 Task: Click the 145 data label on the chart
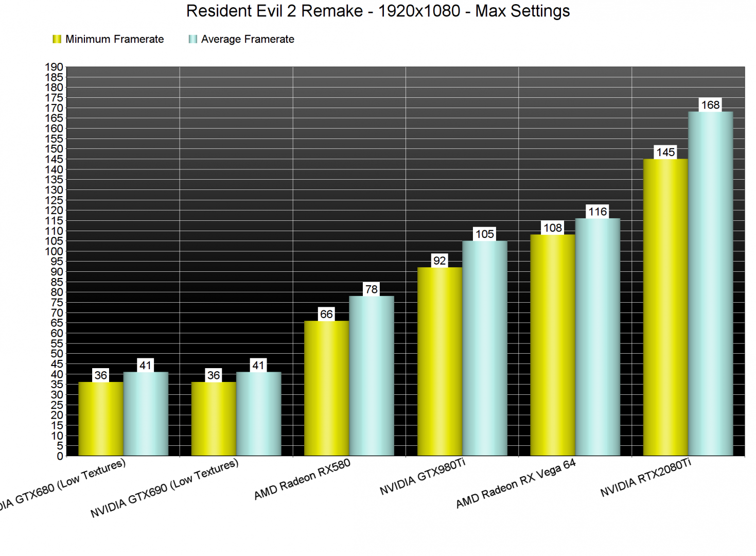tap(665, 152)
